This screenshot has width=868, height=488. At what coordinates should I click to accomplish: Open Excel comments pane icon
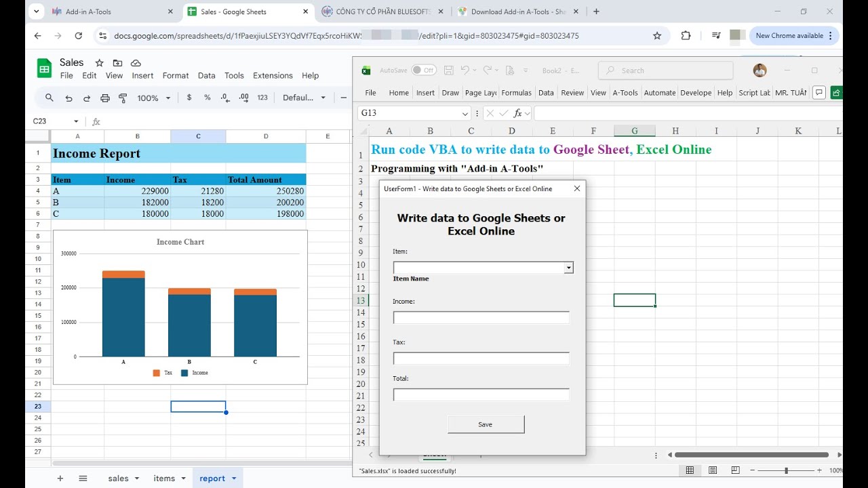pyautogui.click(x=819, y=92)
